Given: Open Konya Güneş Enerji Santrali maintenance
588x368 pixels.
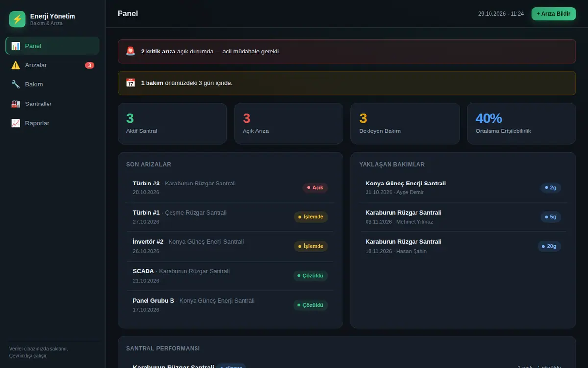Looking at the screenshot, I should (463, 188).
